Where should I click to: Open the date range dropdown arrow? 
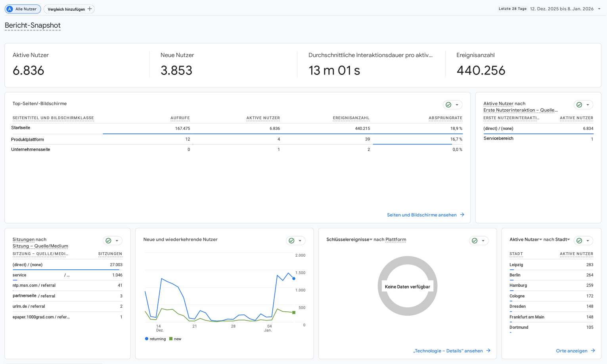point(599,9)
